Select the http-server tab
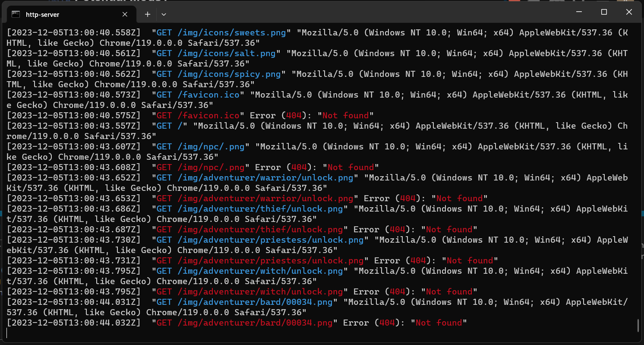The height and width of the screenshot is (345, 644). tap(65, 14)
